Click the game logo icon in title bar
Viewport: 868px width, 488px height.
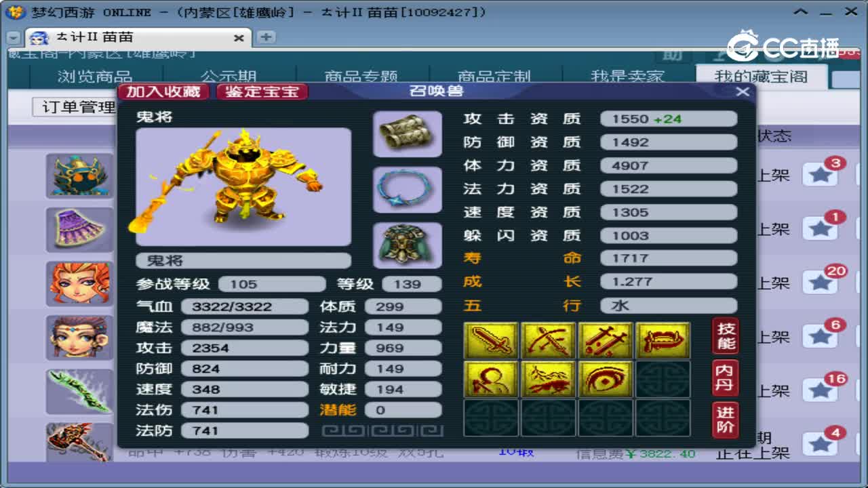pos(15,12)
